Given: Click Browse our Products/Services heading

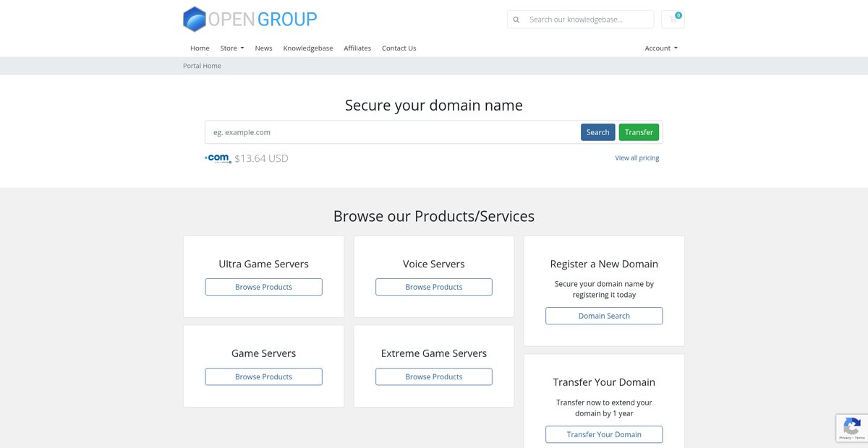Looking at the screenshot, I should pyautogui.click(x=434, y=216).
